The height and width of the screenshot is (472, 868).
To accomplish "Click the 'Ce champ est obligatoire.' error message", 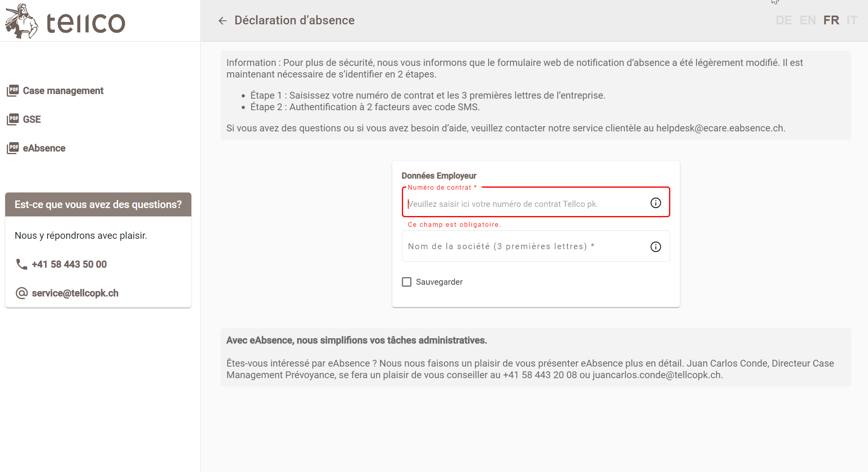I will [454, 225].
